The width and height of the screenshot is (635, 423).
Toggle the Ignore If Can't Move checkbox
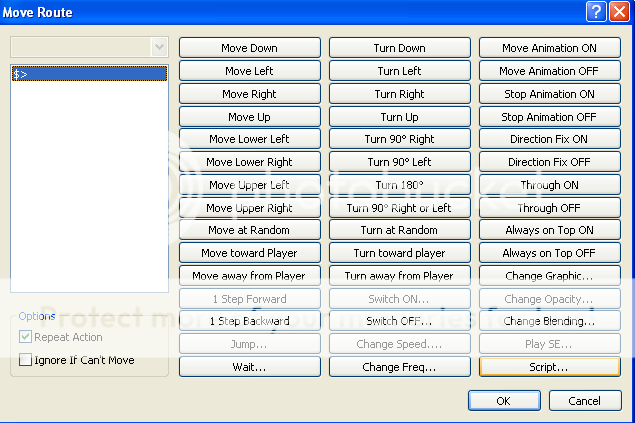point(26,360)
